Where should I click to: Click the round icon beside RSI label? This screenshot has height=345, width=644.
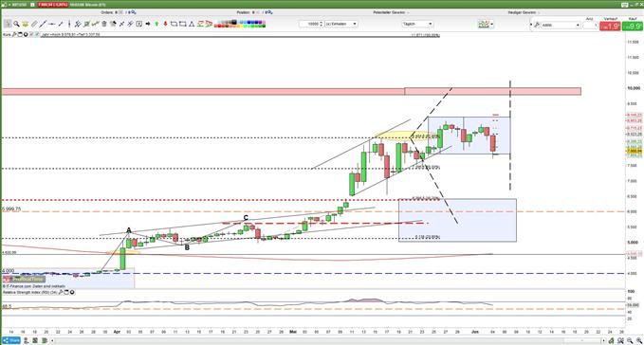pos(72,293)
